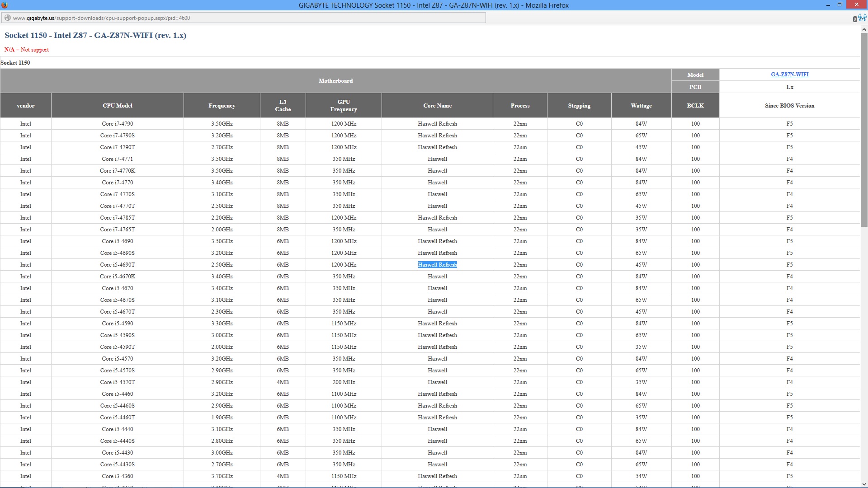The image size is (868, 488).
Task: Click the 'Wattage' column header
Action: pyautogui.click(x=641, y=106)
